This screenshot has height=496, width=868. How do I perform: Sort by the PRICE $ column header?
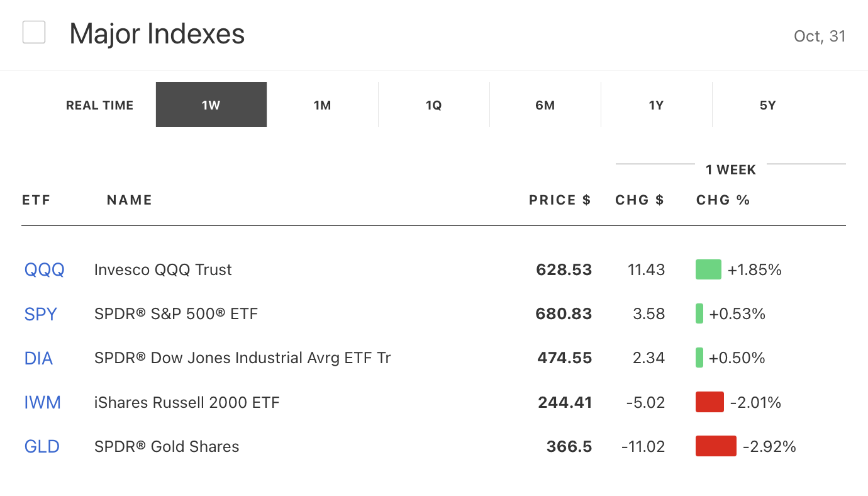point(560,200)
